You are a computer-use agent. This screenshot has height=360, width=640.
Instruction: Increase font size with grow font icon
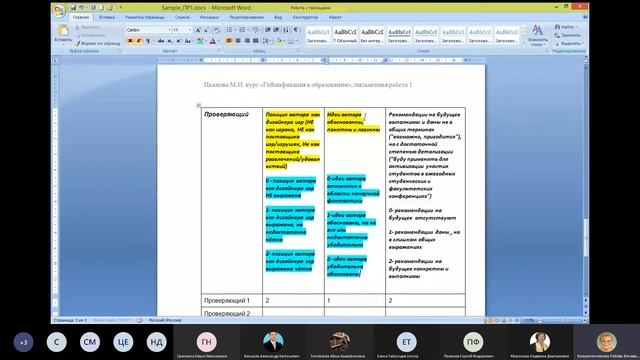pos(198,30)
